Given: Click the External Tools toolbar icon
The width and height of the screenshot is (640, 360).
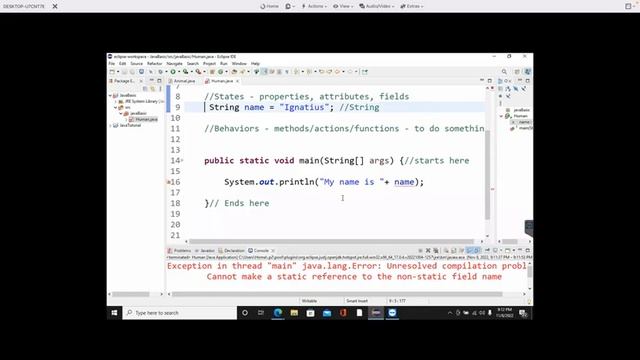Looking at the screenshot, I should click(198, 72).
